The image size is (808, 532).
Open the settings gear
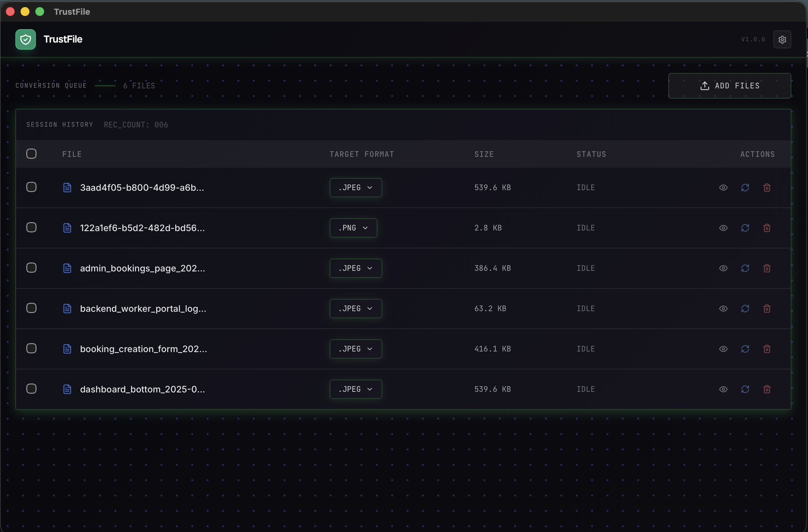(782, 39)
